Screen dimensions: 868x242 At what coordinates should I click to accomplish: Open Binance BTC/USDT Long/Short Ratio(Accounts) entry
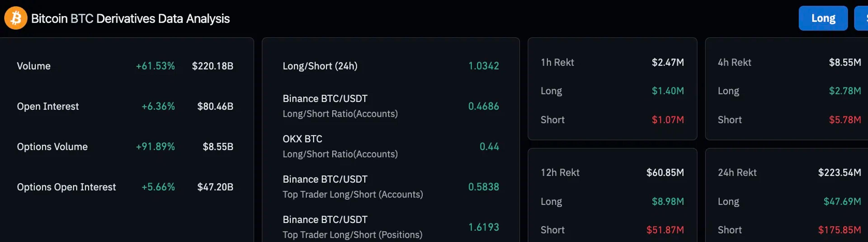391,106
